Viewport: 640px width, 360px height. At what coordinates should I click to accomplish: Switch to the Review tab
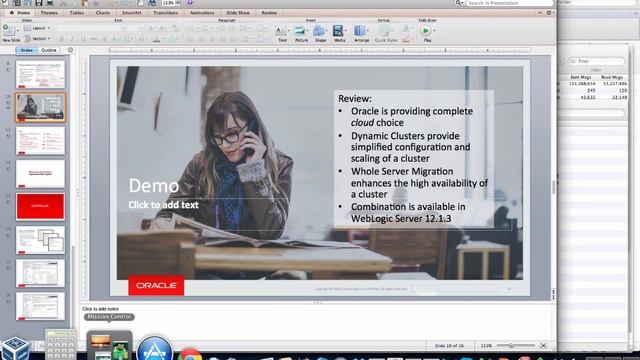[x=269, y=13]
